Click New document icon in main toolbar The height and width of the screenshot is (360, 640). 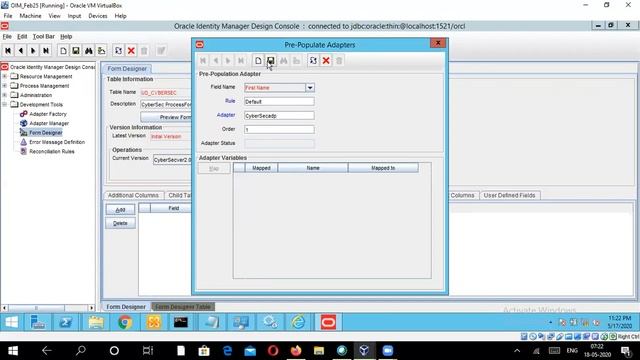pos(63,51)
